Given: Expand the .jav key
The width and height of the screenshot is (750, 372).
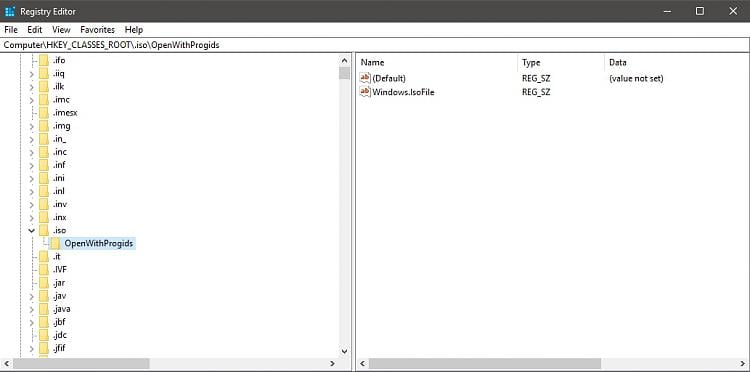Looking at the screenshot, I should (32, 296).
